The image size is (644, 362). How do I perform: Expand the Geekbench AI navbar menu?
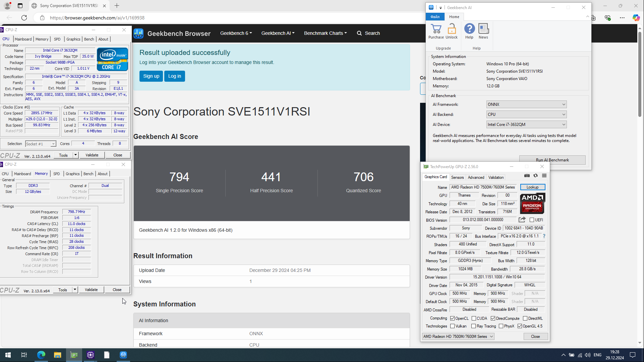pos(278,33)
